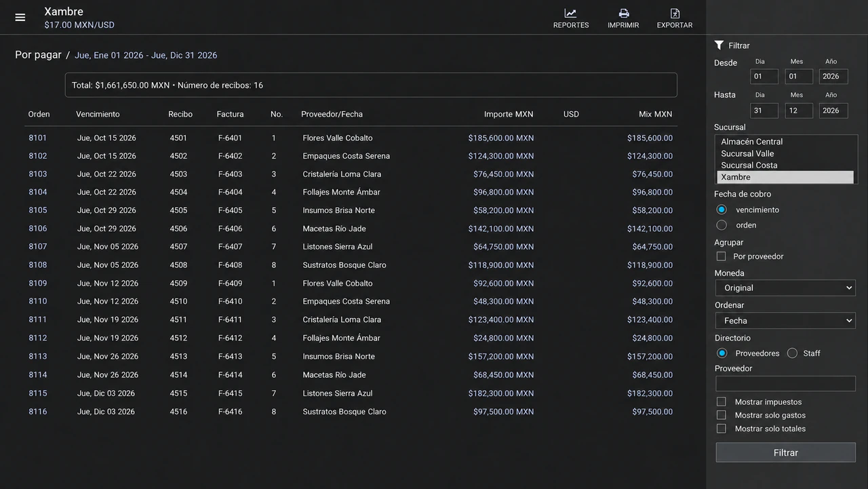Click the Proveedor text input
Image resolution: width=868 pixels, height=489 pixels.
pos(785,384)
